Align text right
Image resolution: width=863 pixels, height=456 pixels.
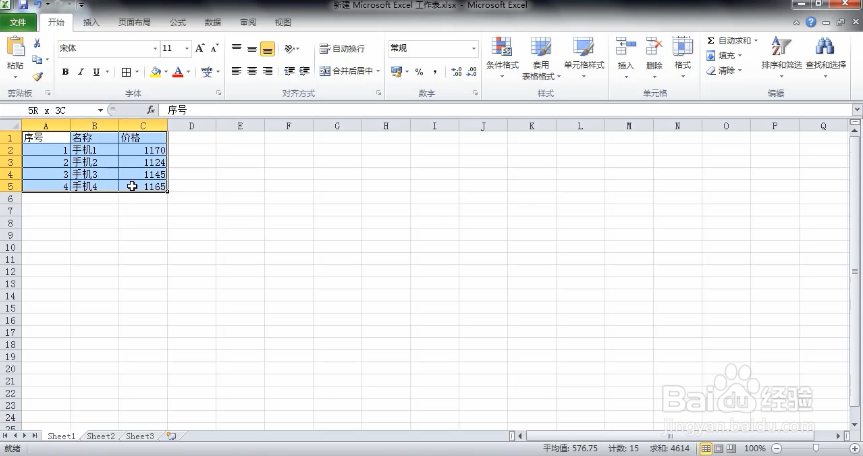tap(267, 71)
